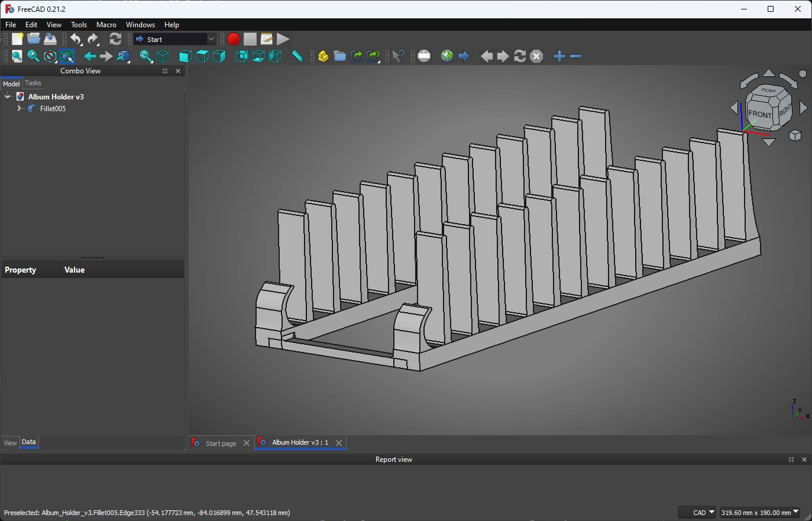
Task: Go forward in selection history
Action: coord(106,56)
